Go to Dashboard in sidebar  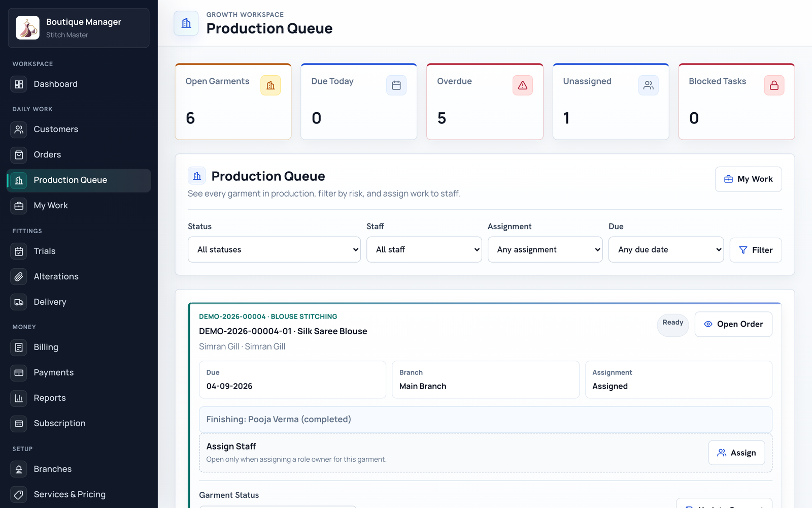(79, 84)
